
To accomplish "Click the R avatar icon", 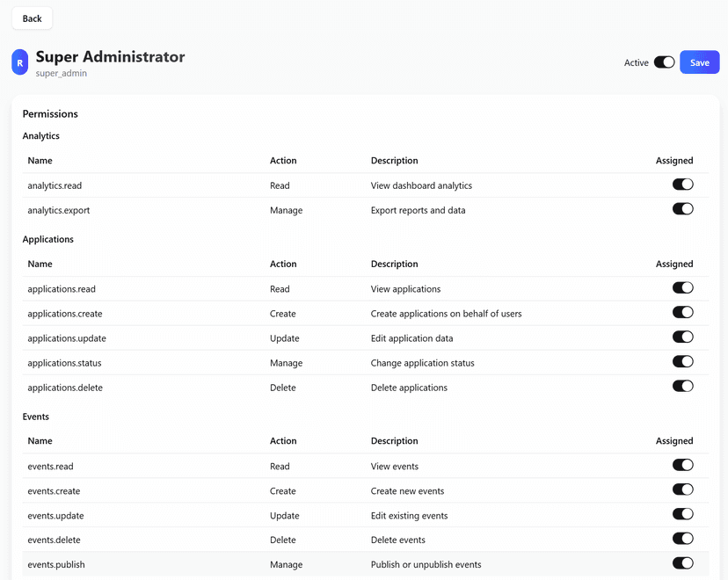I will click(x=19, y=62).
